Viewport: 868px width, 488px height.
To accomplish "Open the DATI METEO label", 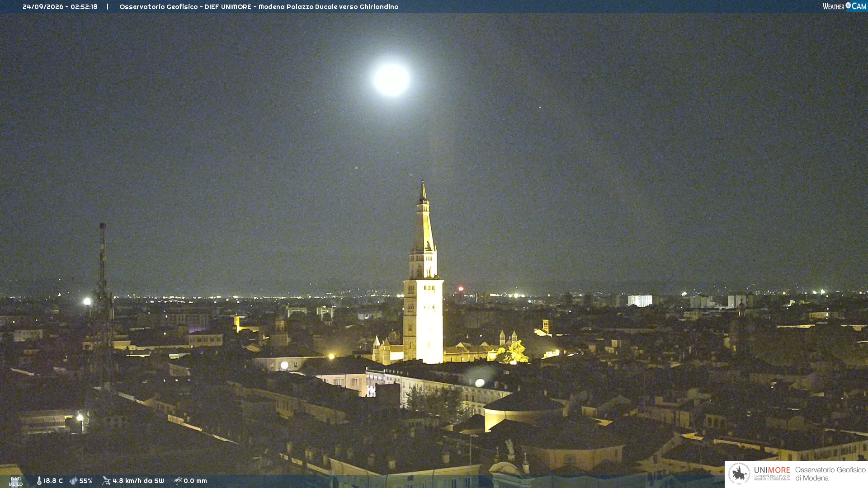I will coord(16,481).
